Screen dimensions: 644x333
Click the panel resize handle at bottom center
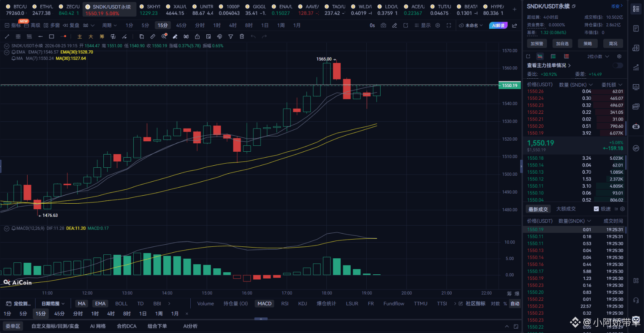[x=261, y=319]
